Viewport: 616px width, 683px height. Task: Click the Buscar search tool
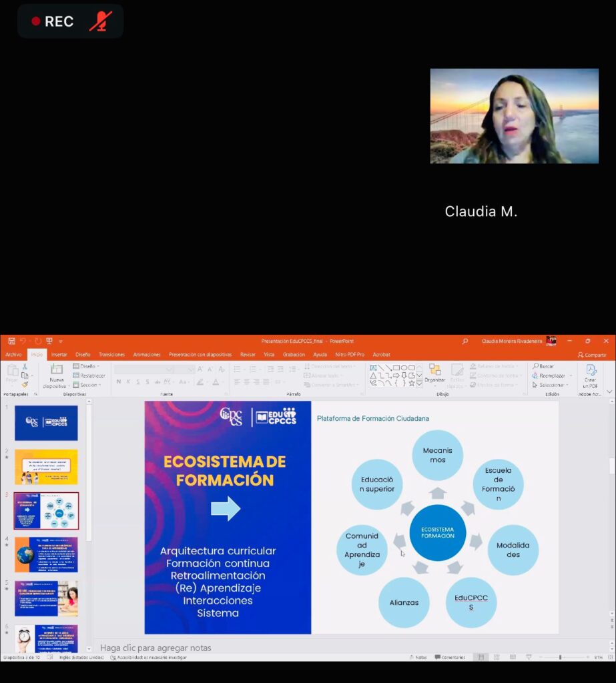[544, 366]
